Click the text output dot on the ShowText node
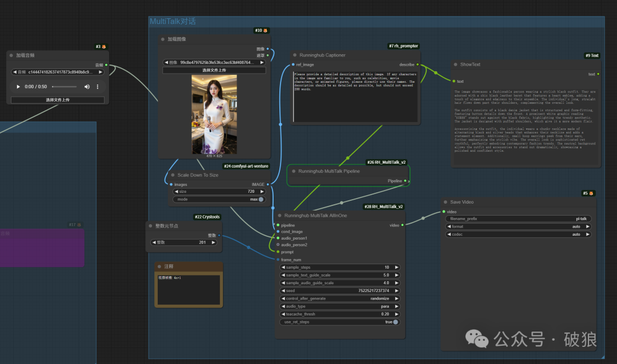Viewport: 617px width, 364px height. coord(598,74)
